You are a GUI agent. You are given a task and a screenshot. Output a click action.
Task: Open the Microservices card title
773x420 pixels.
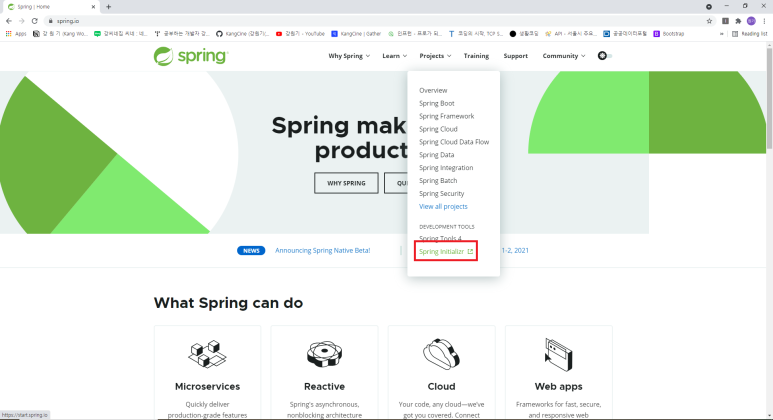coord(208,386)
